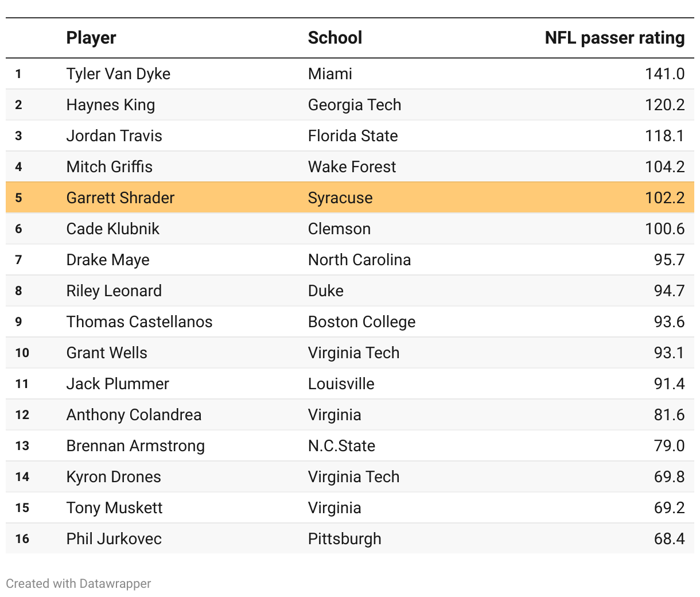Select Cade Klubnik's 100.6 rating
The width and height of the screenshot is (700, 597).
click(664, 229)
